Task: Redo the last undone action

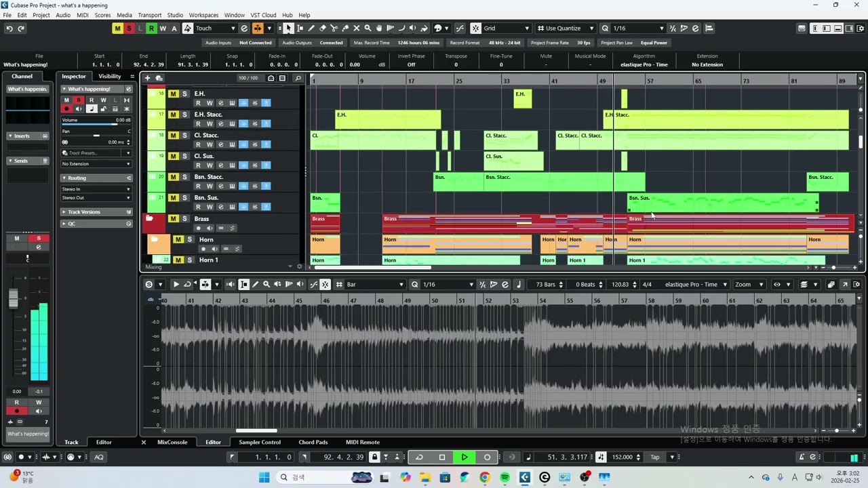Action: tap(21, 28)
